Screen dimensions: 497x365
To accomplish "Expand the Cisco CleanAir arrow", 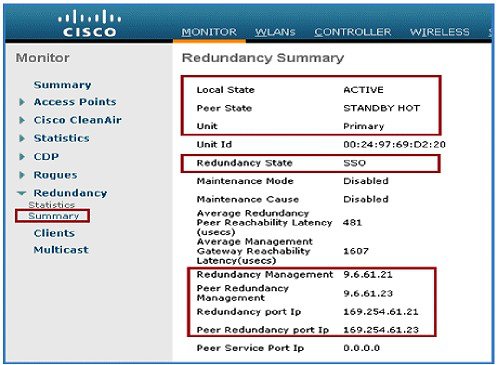I will coord(22,120).
